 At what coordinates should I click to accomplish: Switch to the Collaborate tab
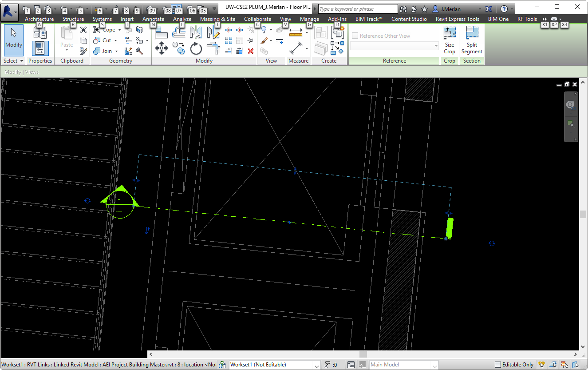pyautogui.click(x=257, y=19)
